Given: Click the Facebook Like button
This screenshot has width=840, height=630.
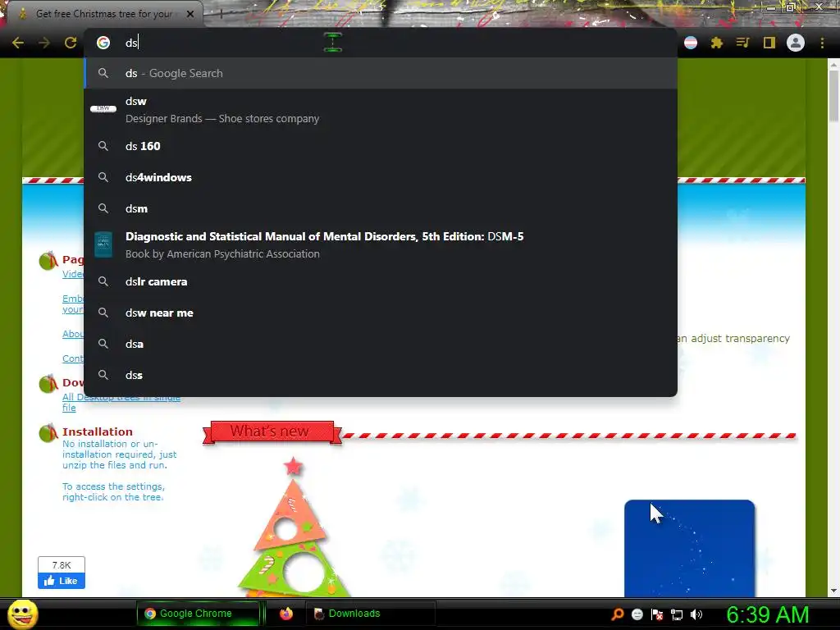Looking at the screenshot, I should click(62, 581).
